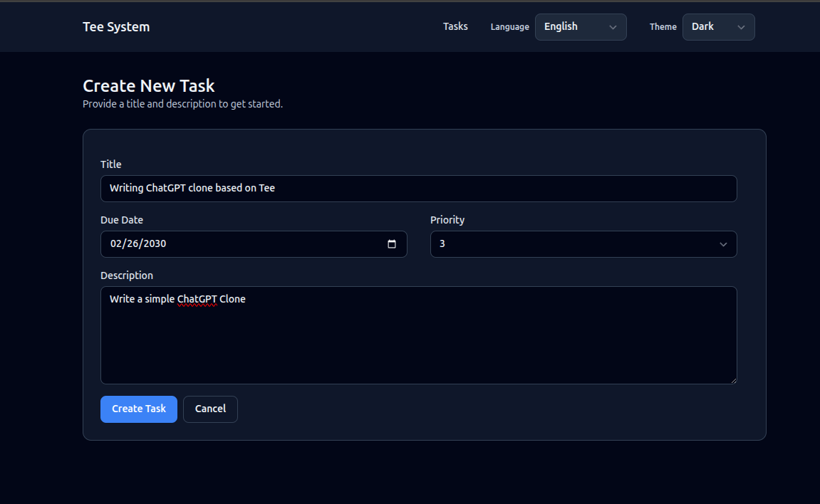
Task: Click the Priority dropdown chevron
Action: [x=724, y=243]
